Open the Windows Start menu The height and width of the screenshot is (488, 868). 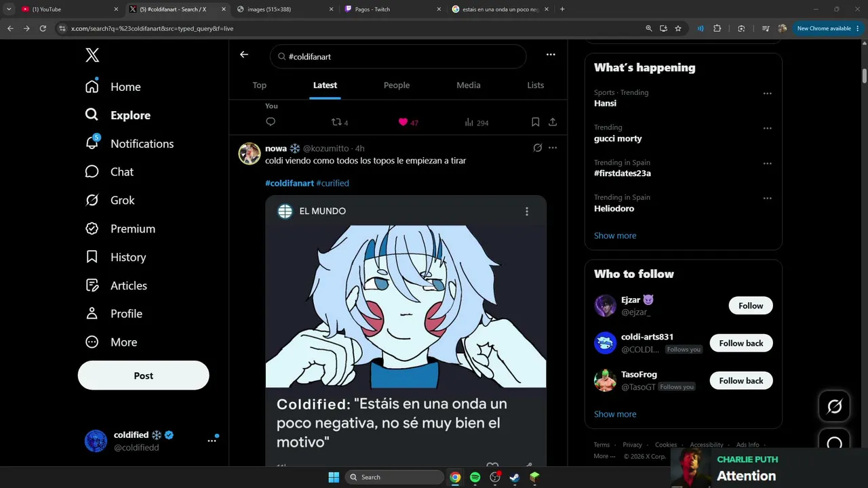pyautogui.click(x=334, y=477)
